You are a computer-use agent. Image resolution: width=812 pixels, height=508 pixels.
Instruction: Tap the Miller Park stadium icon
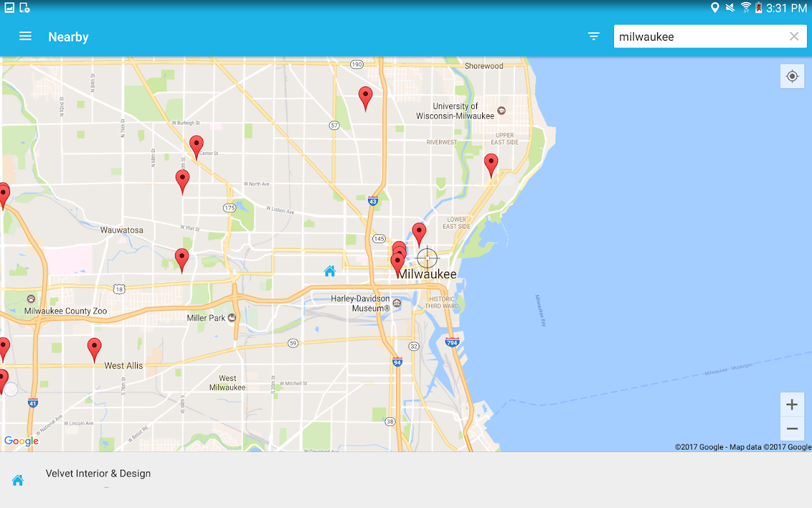pos(232,317)
